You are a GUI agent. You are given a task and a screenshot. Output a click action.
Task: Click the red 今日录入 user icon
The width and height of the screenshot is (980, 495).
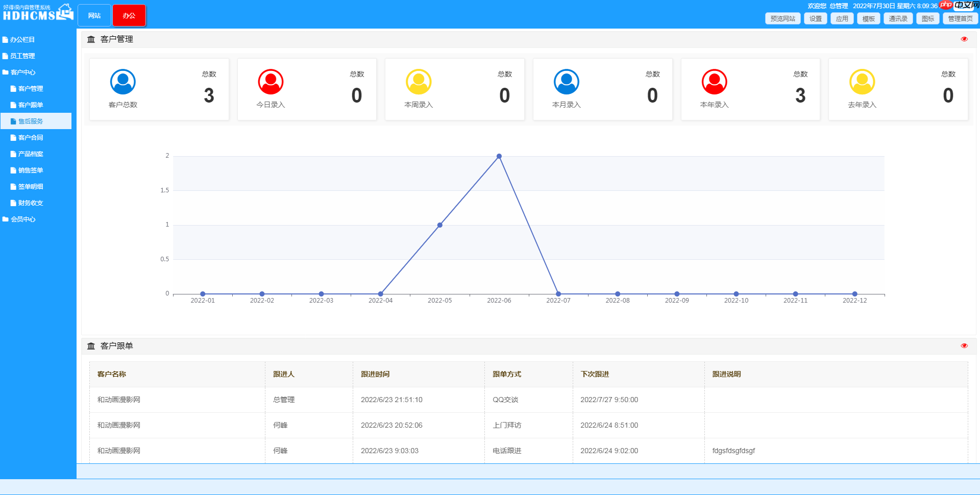[x=271, y=81]
